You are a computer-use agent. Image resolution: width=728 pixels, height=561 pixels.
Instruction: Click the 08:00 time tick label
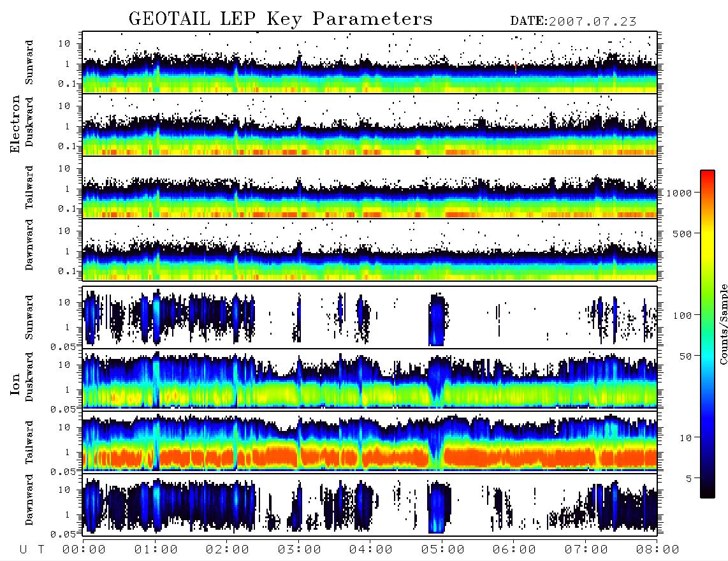pos(658,550)
